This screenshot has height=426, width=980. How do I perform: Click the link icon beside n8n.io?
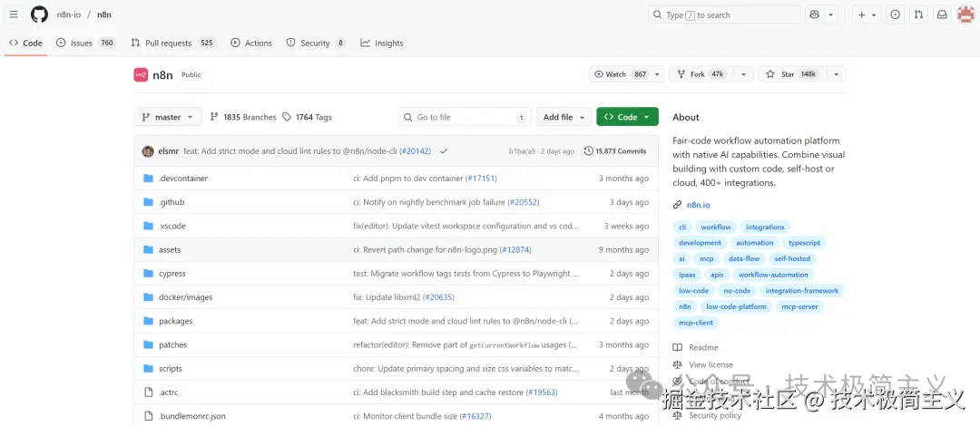678,205
